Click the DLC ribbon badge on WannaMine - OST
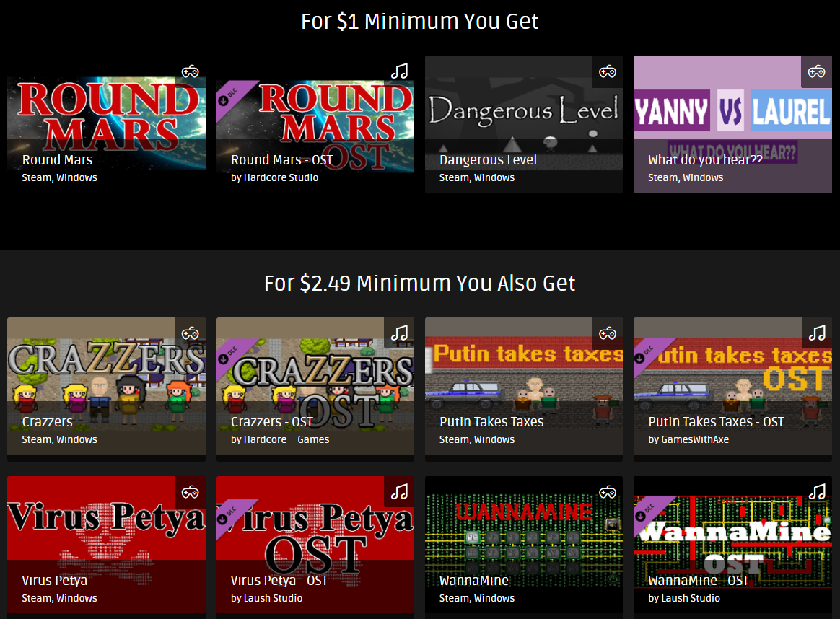This screenshot has width=840, height=619. (649, 512)
